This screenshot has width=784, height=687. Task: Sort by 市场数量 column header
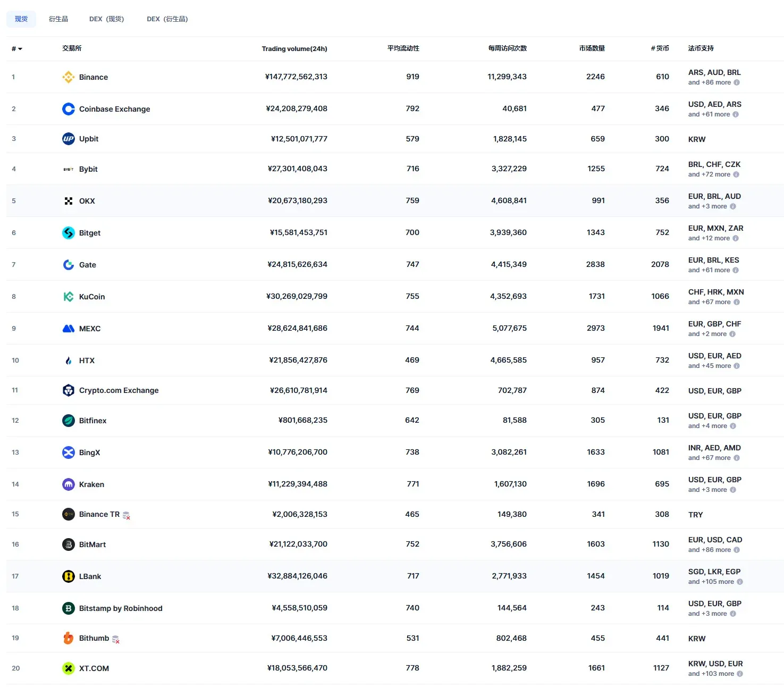pyautogui.click(x=592, y=48)
